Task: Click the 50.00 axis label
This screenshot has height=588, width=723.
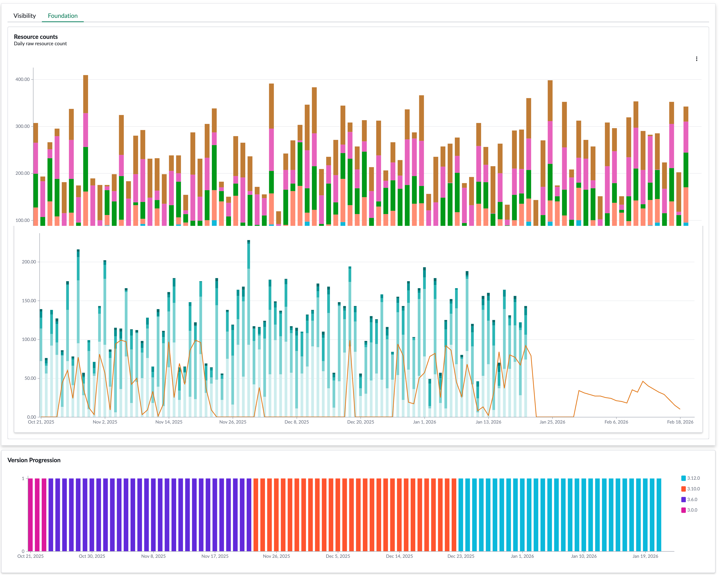Action: pyautogui.click(x=30, y=378)
